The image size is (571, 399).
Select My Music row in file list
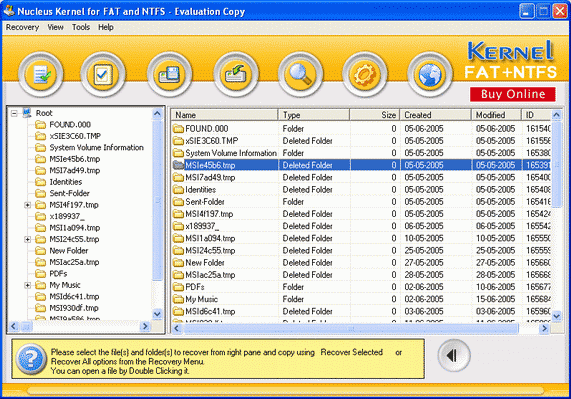tap(361, 299)
